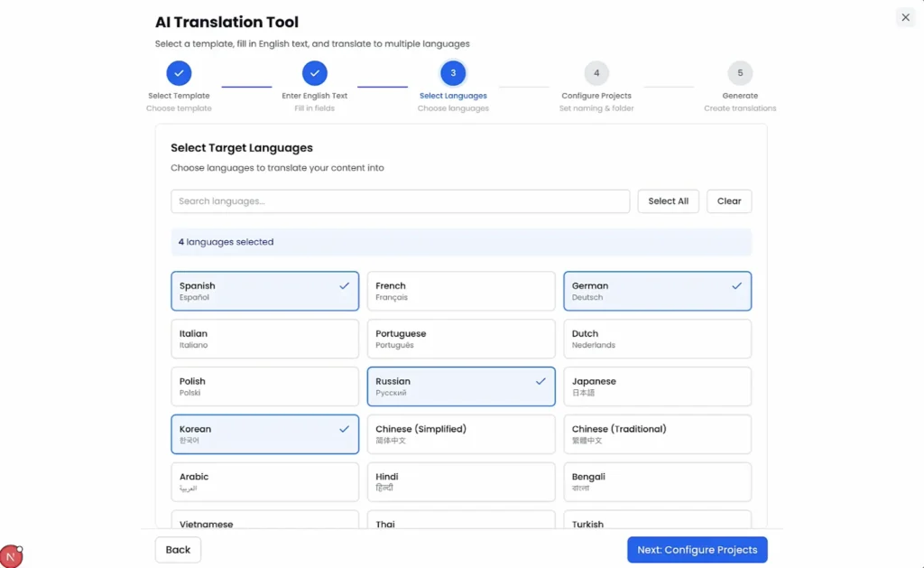Close the AI Translation Tool dialog

pyautogui.click(x=905, y=17)
